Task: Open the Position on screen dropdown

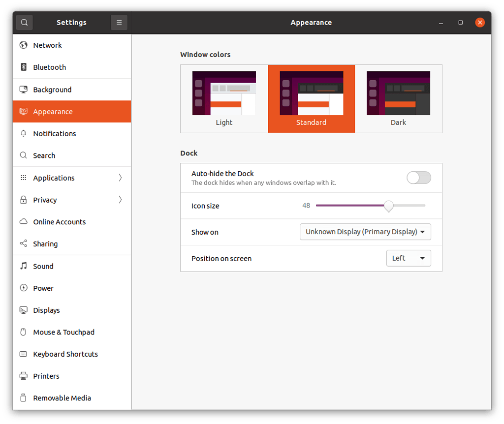Action: [x=409, y=258]
